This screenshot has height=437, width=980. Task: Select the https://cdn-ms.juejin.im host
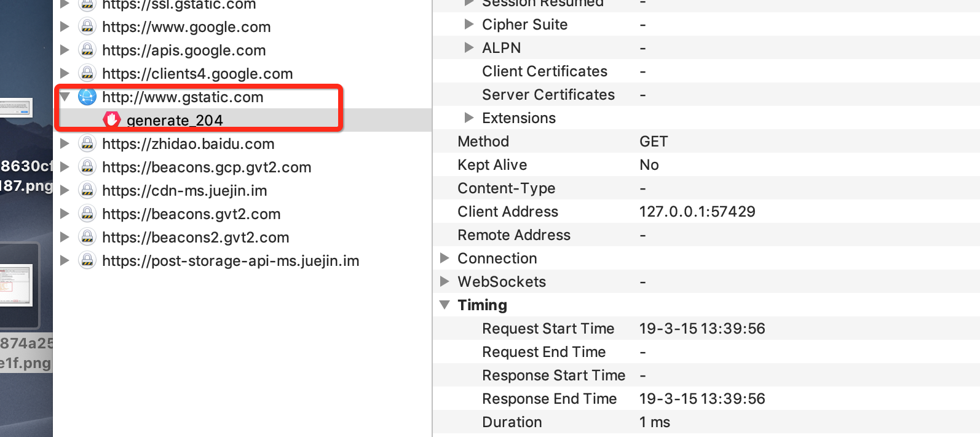tap(184, 191)
